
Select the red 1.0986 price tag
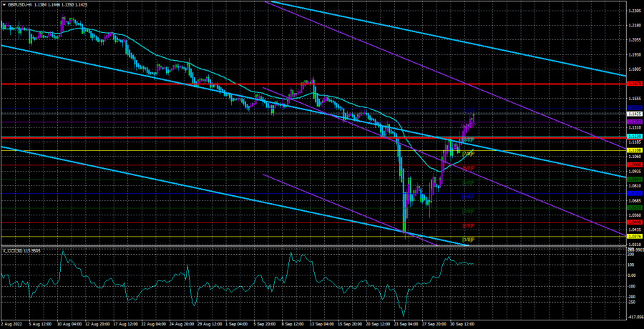click(x=633, y=165)
